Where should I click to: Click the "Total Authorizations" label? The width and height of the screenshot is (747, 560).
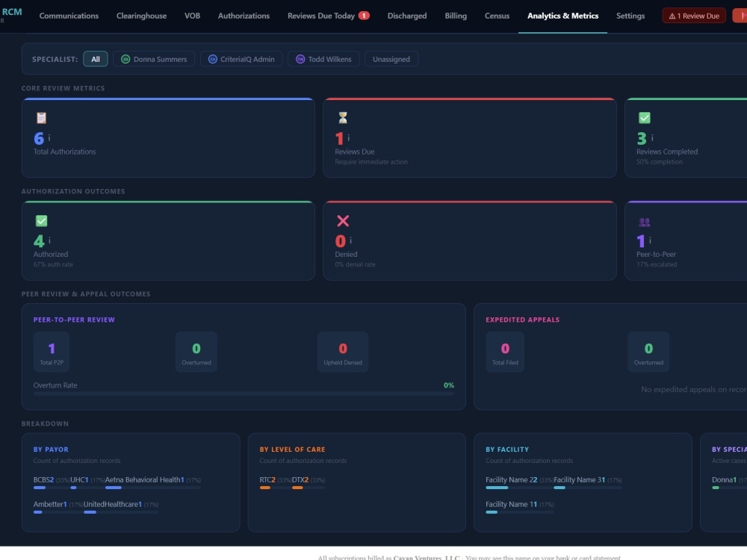(64, 152)
